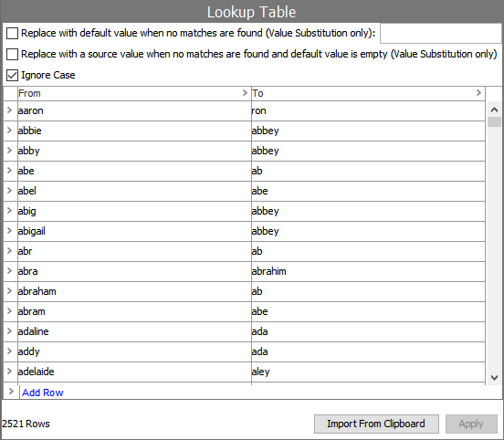Click the row arrow beside abraham
The height and width of the screenshot is (440, 504).
[9, 291]
